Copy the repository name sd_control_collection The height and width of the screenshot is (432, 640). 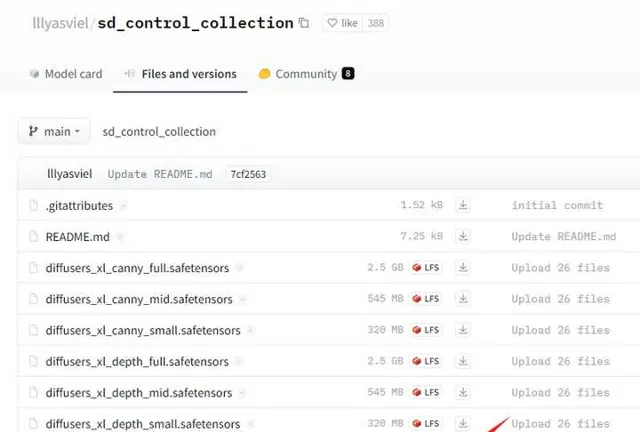tap(304, 22)
